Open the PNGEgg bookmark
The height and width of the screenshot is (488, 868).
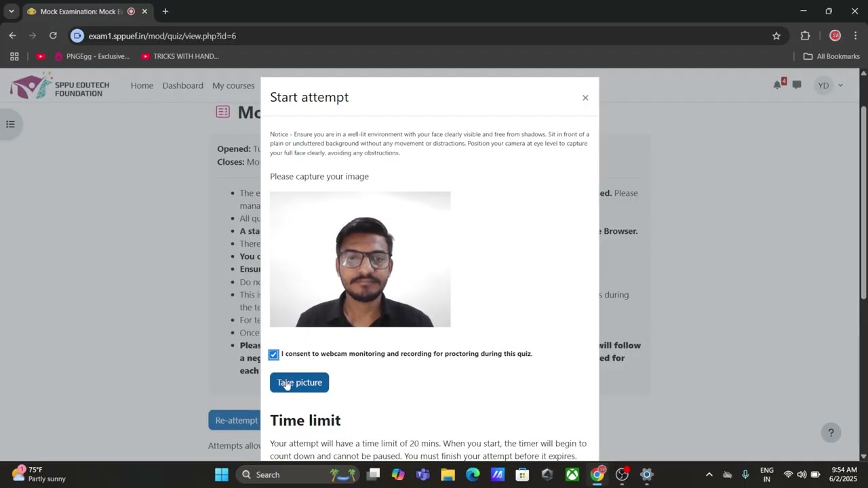[x=92, y=56]
